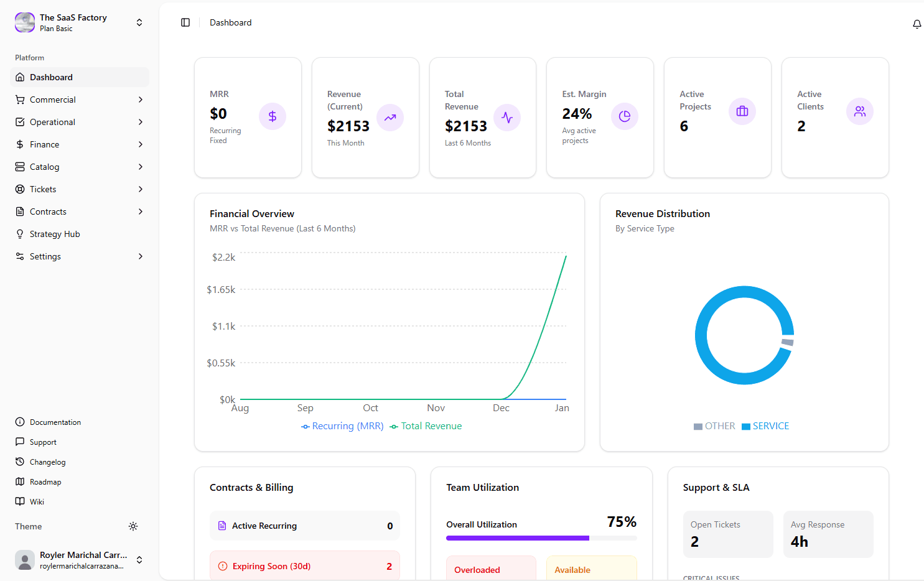Open the Changelog link
The width and height of the screenshot is (924, 581).
coord(47,462)
